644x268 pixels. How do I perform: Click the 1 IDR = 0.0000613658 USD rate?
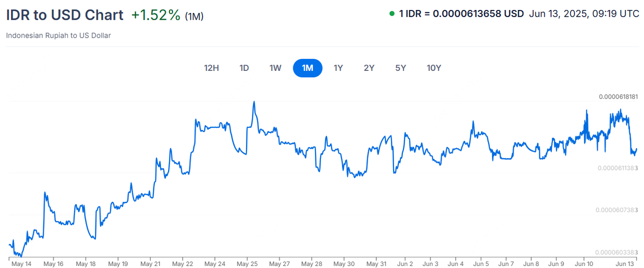click(461, 14)
